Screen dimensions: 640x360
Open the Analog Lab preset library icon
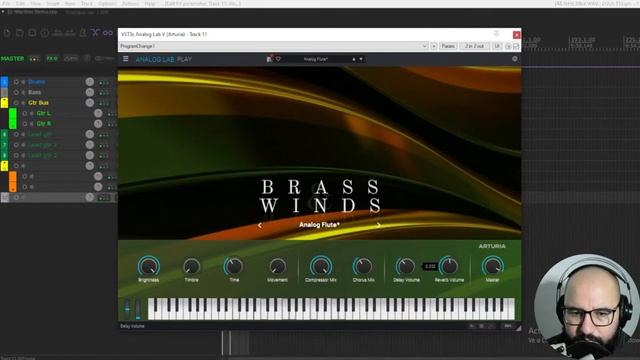[269, 59]
